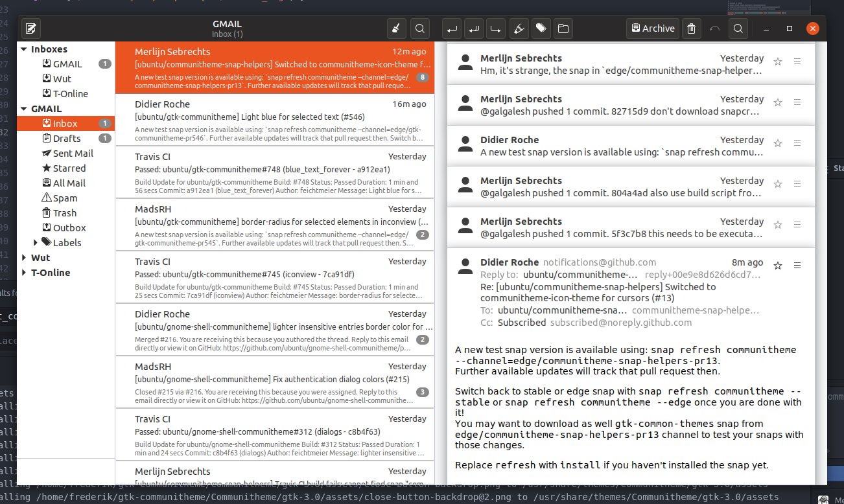Open menu for Merlijn's '82715d9' message
844x504 pixels.
pos(797,102)
